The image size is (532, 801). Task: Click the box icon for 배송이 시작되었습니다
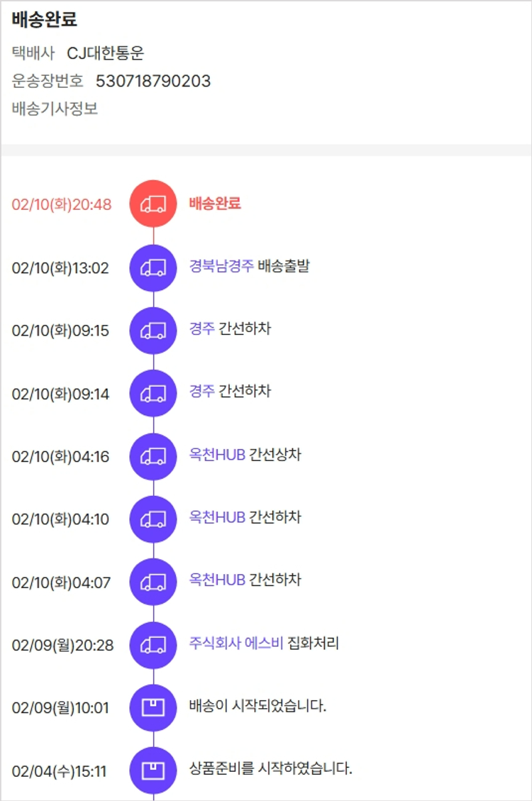tap(153, 707)
